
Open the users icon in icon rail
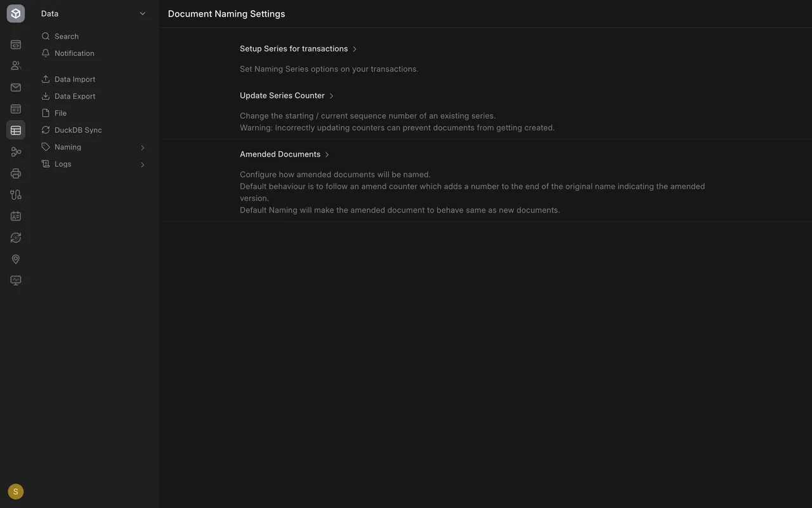pos(16,65)
